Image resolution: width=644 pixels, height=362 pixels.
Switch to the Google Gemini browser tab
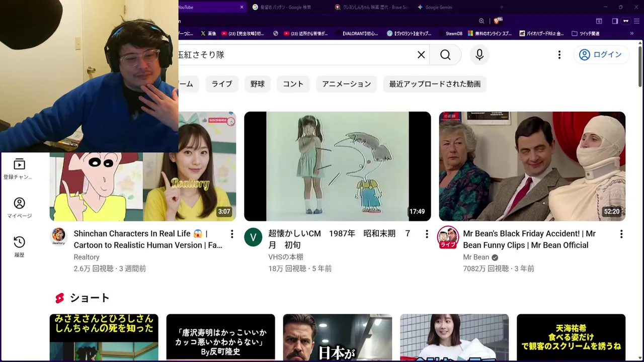pyautogui.click(x=439, y=7)
